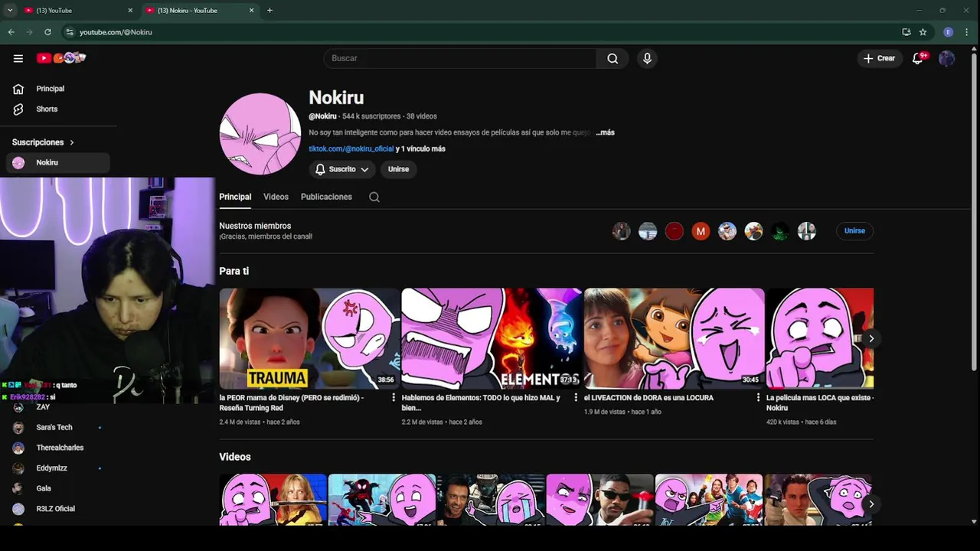Open options for DORA liveaction video

758,398
